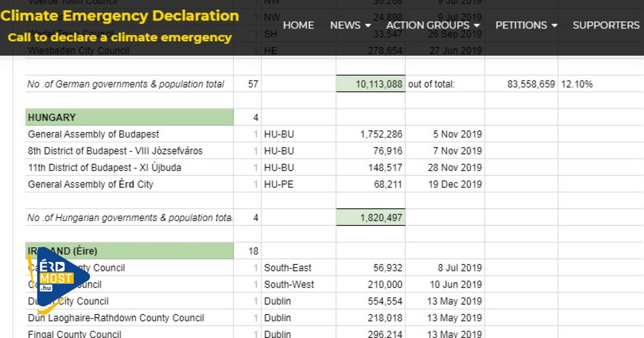Click the HU-PE region code cell

pos(279,184)
